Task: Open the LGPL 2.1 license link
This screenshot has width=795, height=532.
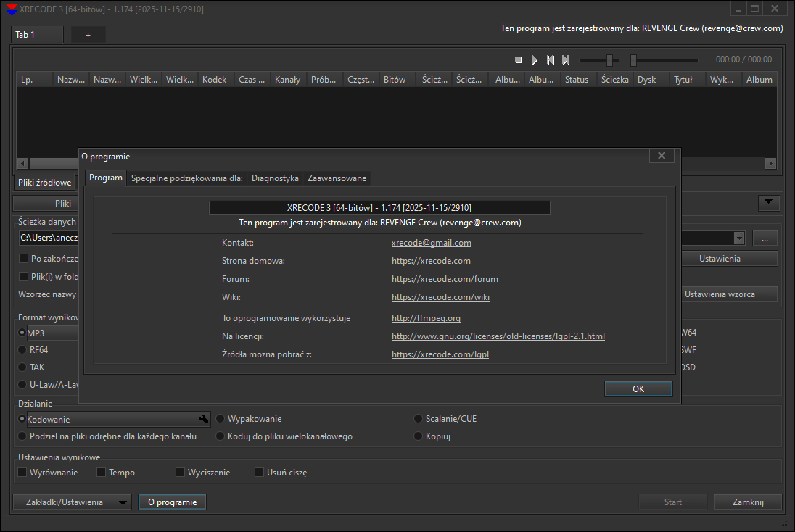Action: pos(498,336)
